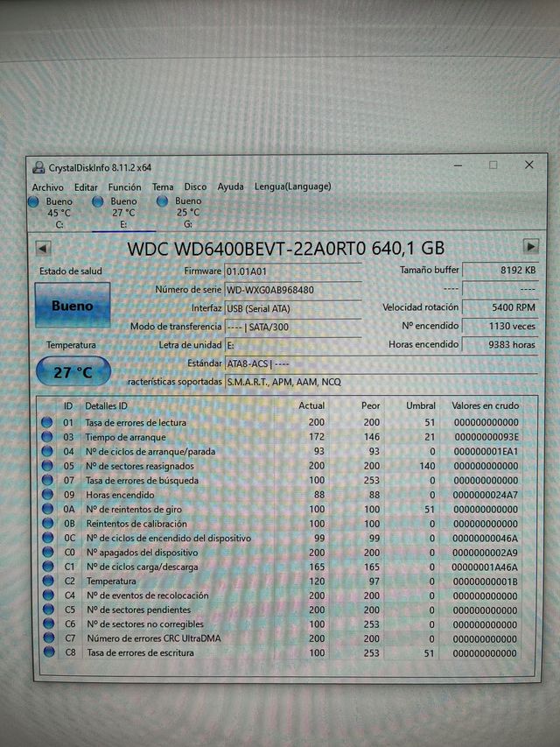
Task: Click the Detalles ID column header
Action: point(106,405)
